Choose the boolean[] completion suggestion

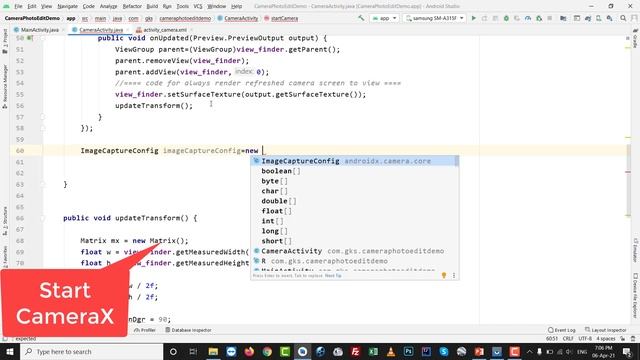(354, 171)
